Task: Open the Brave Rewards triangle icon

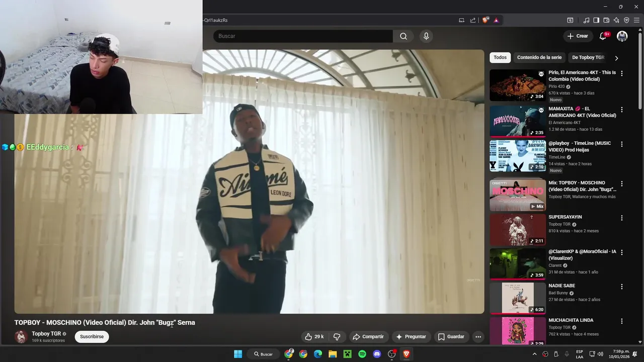Action: coord(496,20)
